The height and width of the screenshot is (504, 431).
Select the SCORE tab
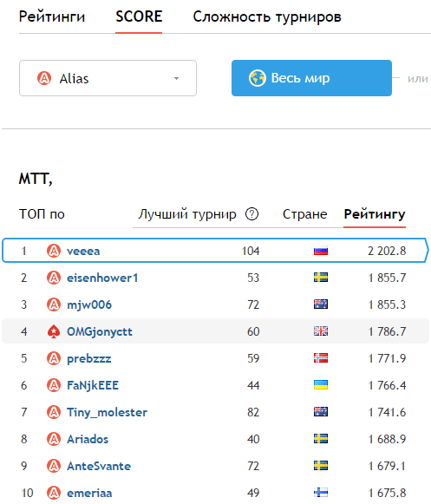(x=139, y=16)
